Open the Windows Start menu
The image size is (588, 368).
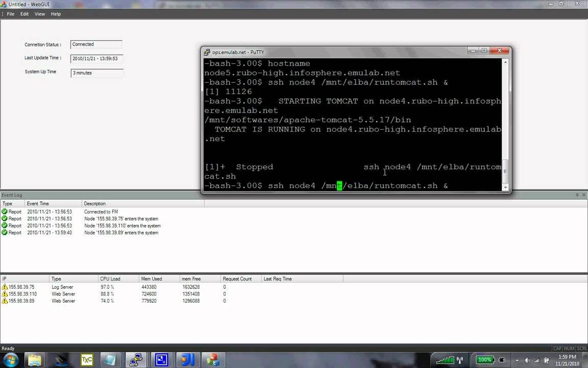10,360
